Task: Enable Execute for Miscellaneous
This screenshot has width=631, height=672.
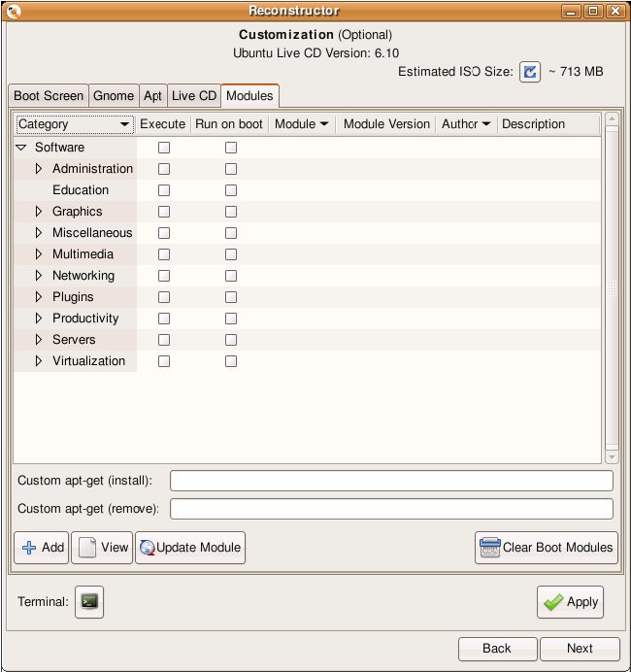Action: pos(164,233)
